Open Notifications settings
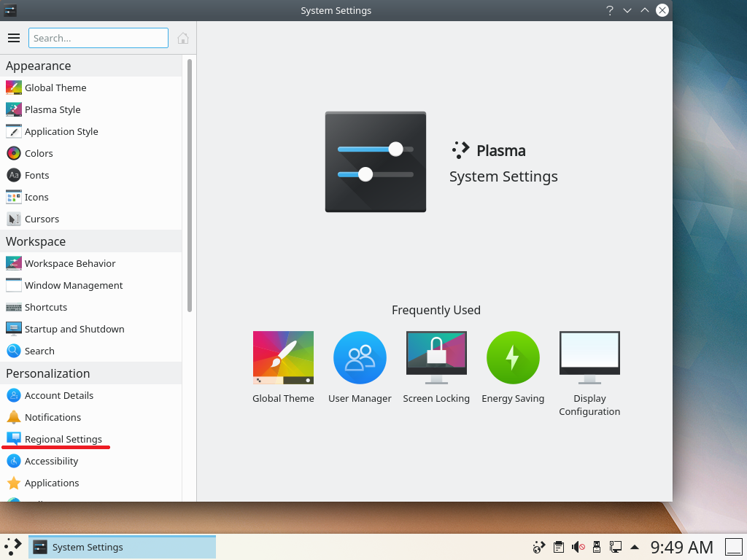This screenshot has height=560, width=747. pyautogui.click(x=90, y=417)
